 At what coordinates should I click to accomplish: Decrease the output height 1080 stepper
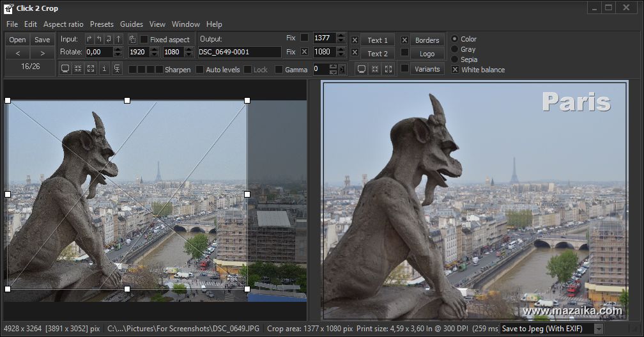tap(341, 54)
